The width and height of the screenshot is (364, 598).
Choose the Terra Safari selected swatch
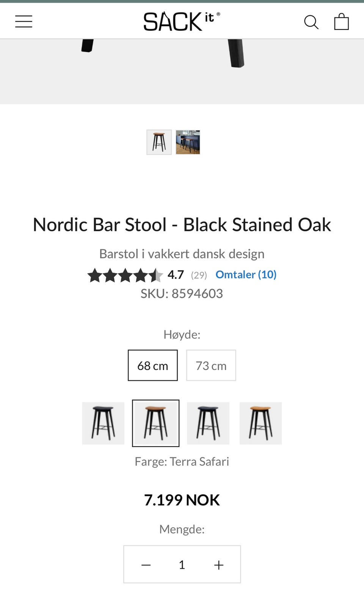pyautogui.click(x=155, y=423)
